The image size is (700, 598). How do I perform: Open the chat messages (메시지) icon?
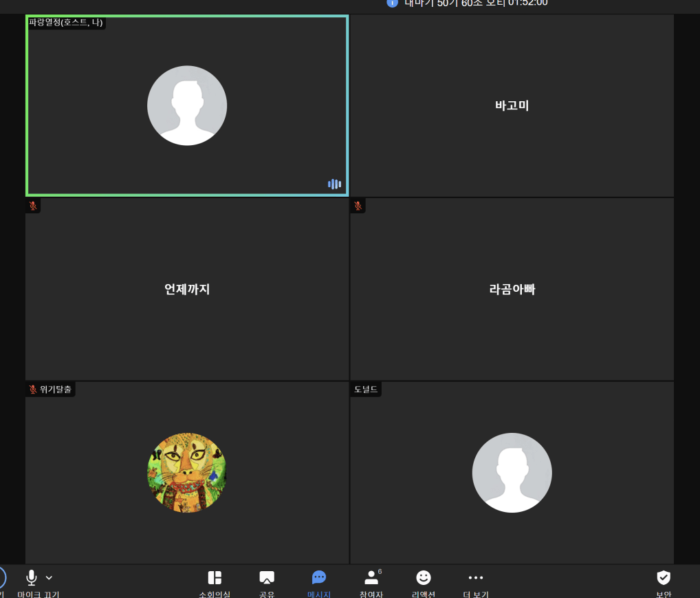pyautogui.click(x=318, y=577)
